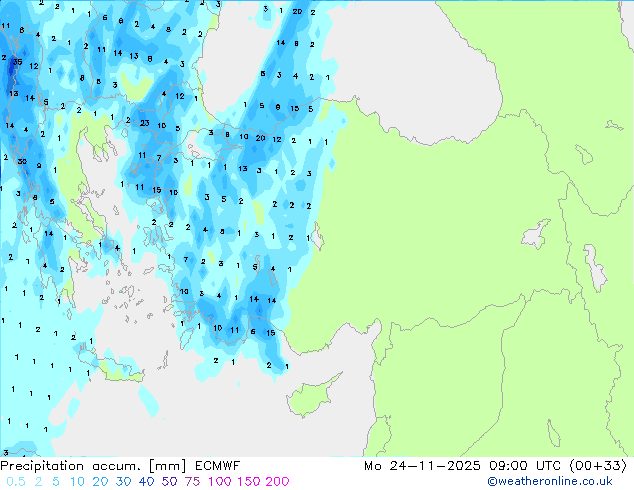Click the map precipitation value "23"
The image size is (634, 490).
(x=145, y=123)
